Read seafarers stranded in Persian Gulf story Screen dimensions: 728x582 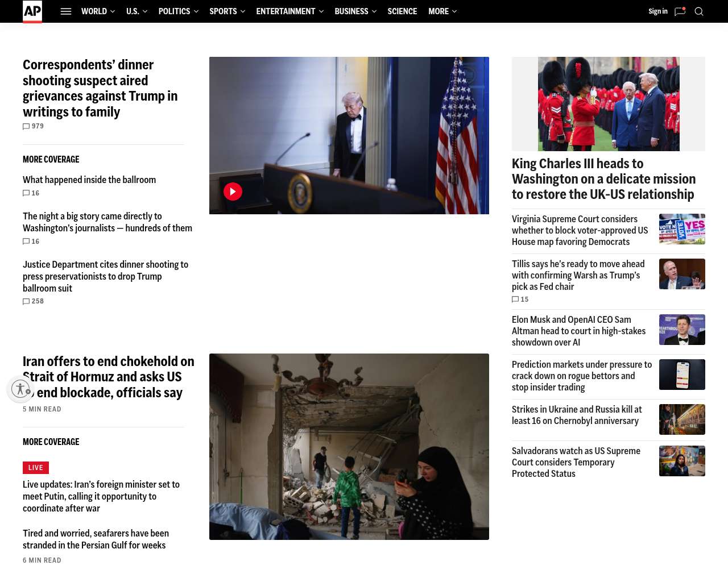click(96, 539)
